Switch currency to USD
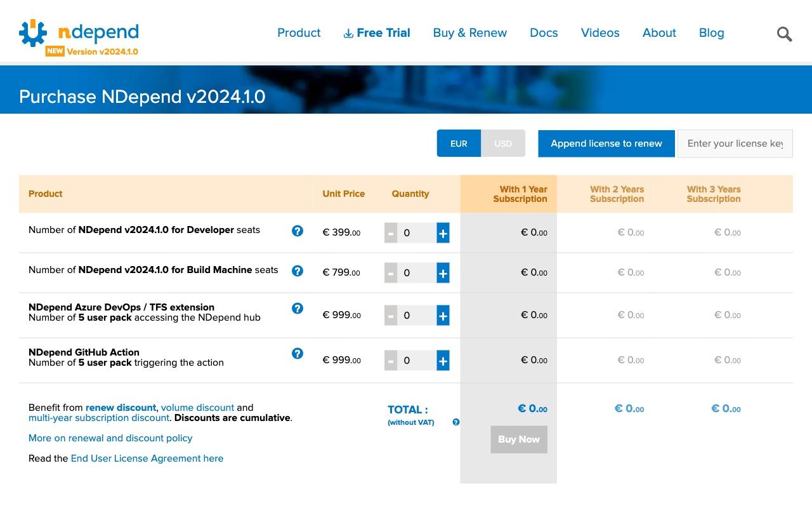812x508 pixels. point(503,144)
